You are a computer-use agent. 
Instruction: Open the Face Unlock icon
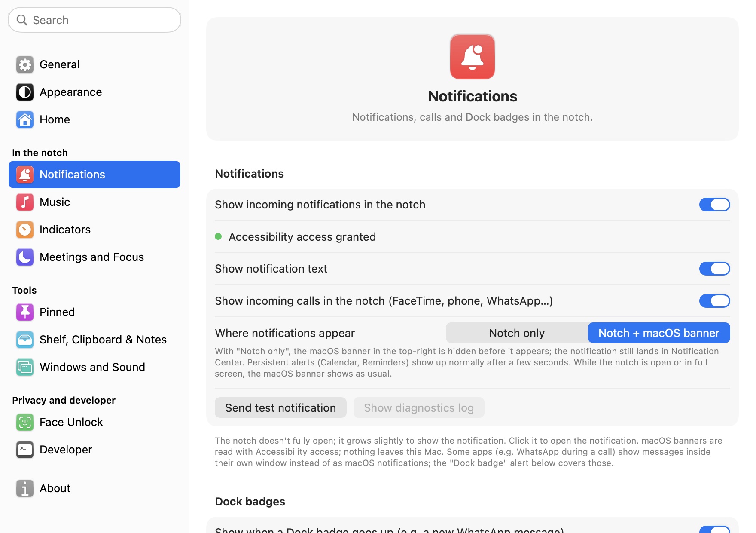point(25,422)
